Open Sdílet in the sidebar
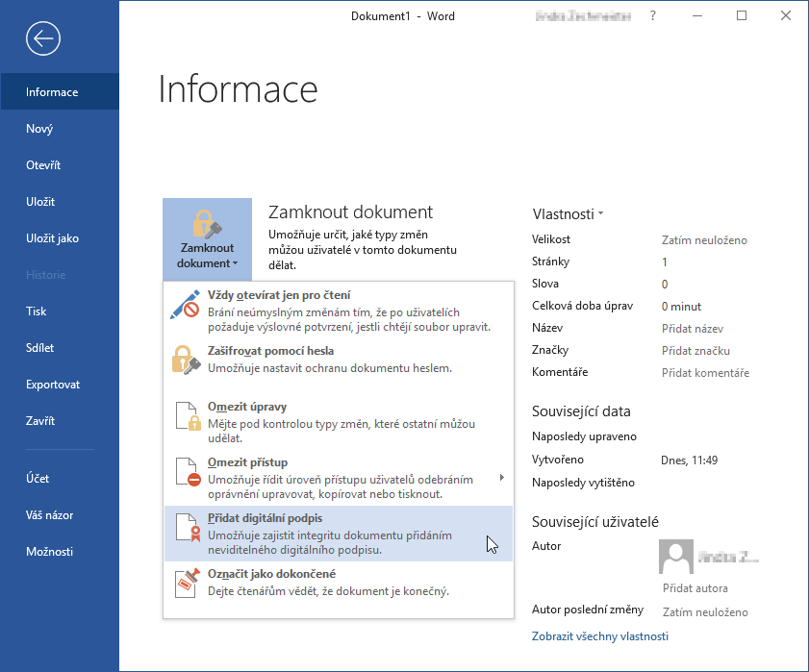 60,348
